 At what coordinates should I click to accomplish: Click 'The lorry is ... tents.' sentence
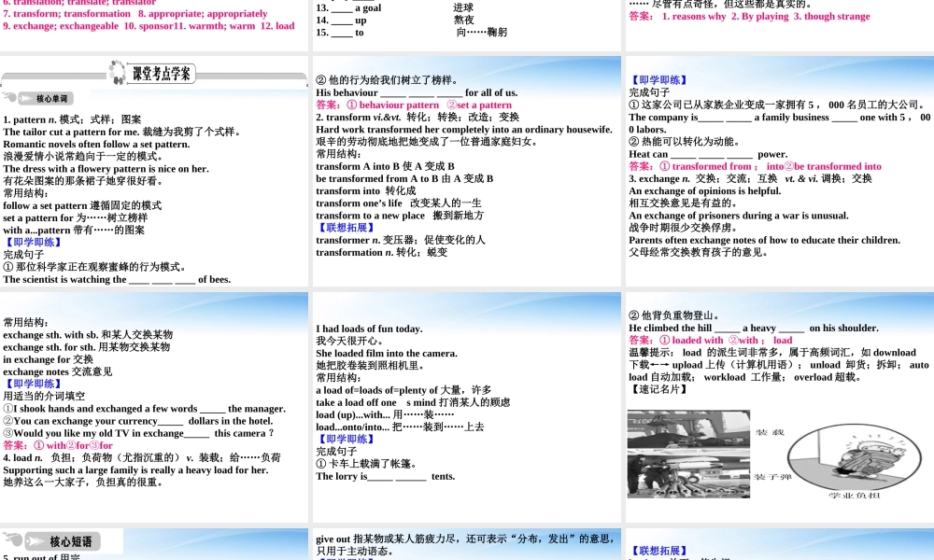[x=386, y=476]
